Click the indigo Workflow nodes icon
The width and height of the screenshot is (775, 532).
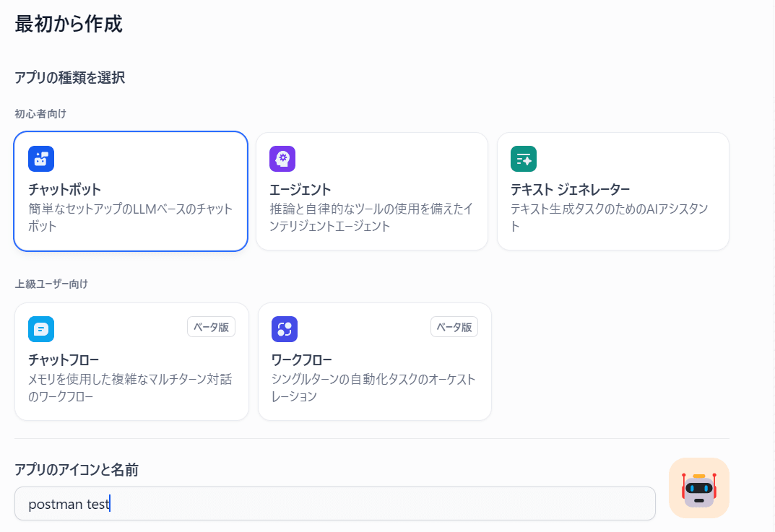pyautogui.click(x=285, y=329)
